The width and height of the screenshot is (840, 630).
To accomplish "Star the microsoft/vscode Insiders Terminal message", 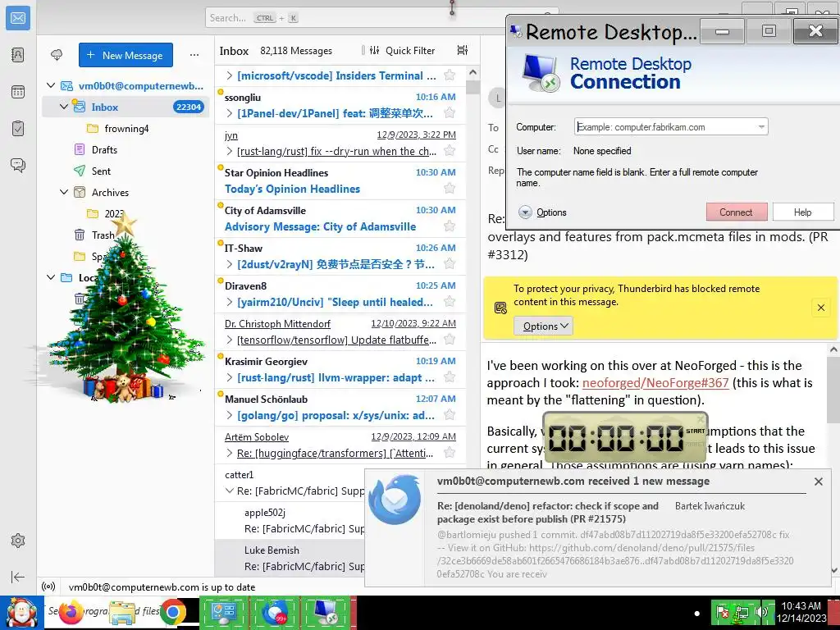I will (x=450, y=75).
